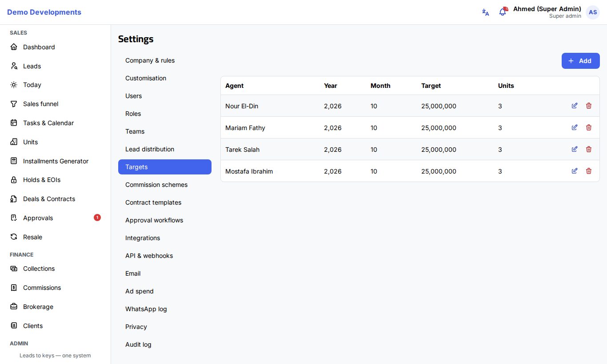Edit Tarek Salah's target
This screenshot has height=364, width=607.
click(x=575, y=149)
